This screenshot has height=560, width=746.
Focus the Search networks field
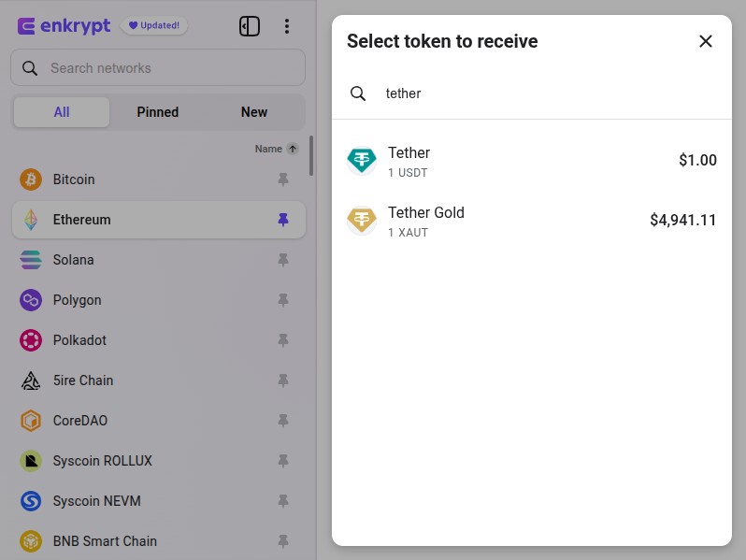click(x=158, y=68)
